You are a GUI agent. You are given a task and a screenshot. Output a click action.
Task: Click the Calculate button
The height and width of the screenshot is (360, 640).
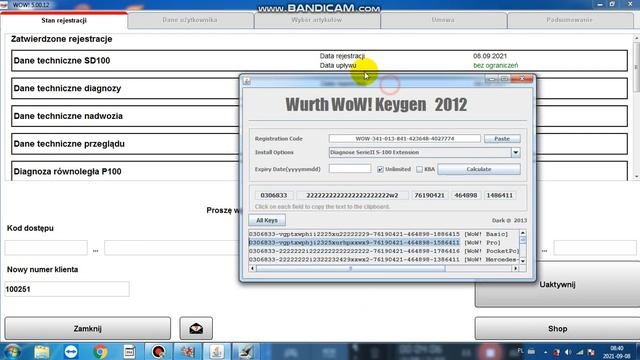[x=479, y=169]
